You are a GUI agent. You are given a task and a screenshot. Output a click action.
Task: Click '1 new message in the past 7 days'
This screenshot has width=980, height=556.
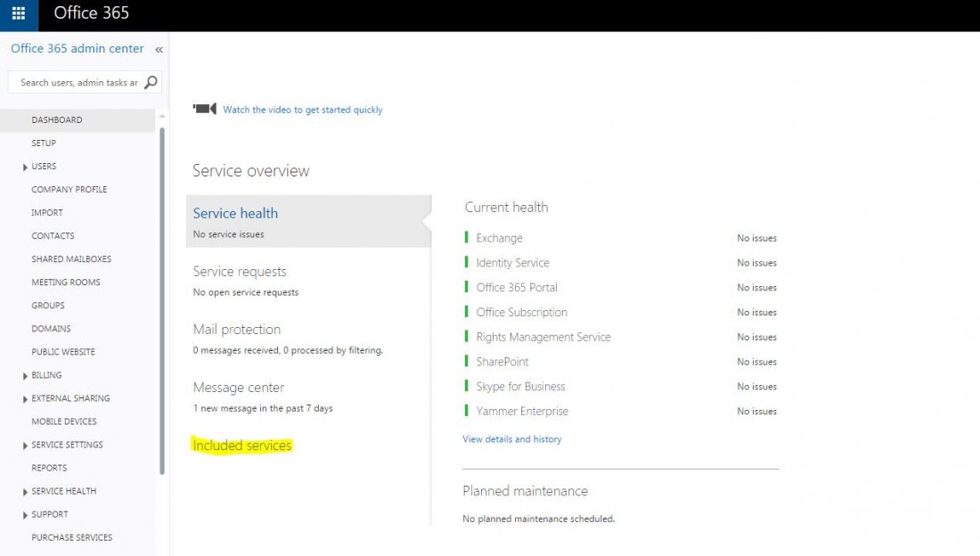(263, 408)
